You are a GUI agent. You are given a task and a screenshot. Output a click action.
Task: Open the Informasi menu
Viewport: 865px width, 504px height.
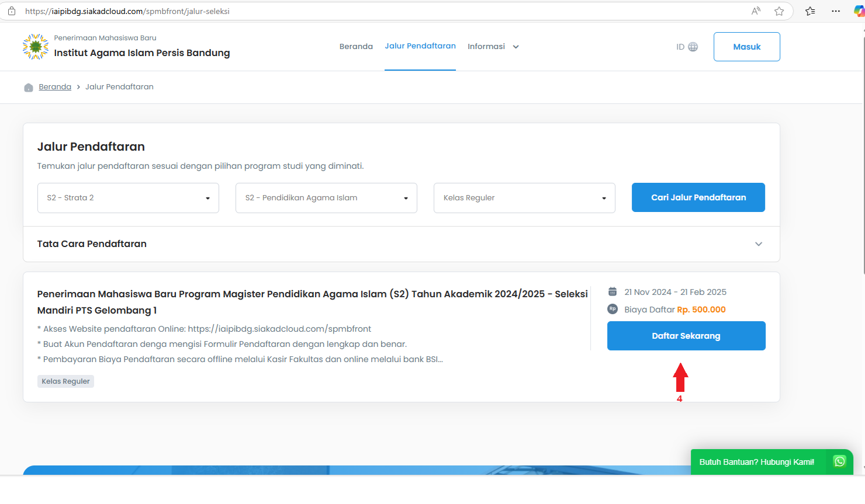coord(493,47)
